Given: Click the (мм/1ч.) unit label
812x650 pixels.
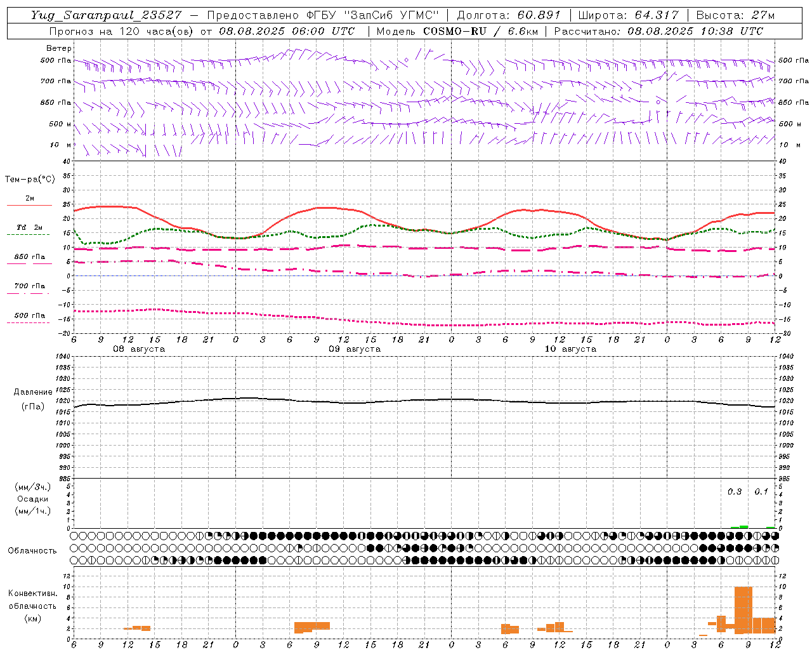Looking at the screenshot, I should (33, 511).
